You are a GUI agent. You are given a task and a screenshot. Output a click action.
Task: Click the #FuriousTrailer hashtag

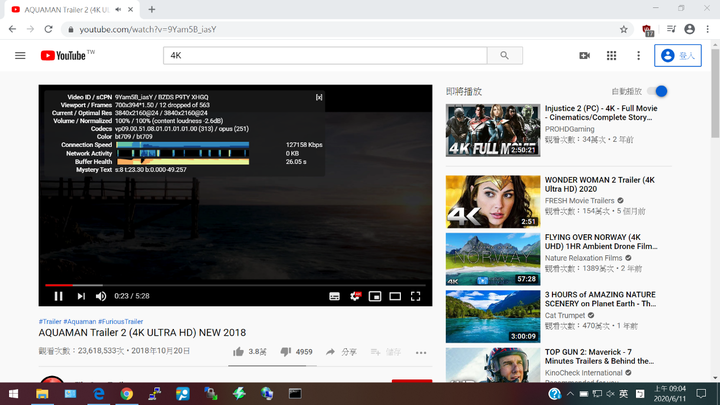click(x=120, y=321)
